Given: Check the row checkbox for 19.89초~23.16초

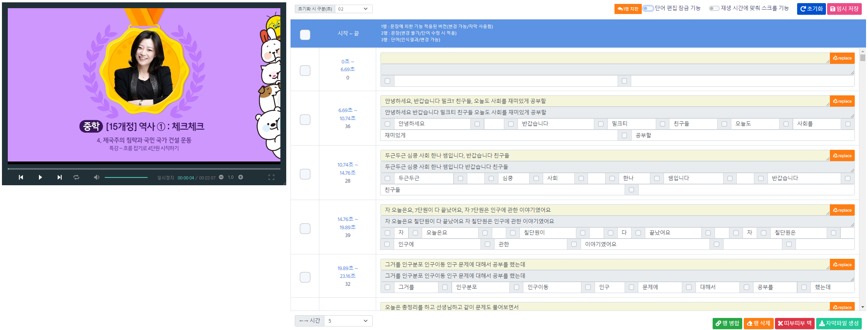Looking at the screenshot, I should click(305, 277).
